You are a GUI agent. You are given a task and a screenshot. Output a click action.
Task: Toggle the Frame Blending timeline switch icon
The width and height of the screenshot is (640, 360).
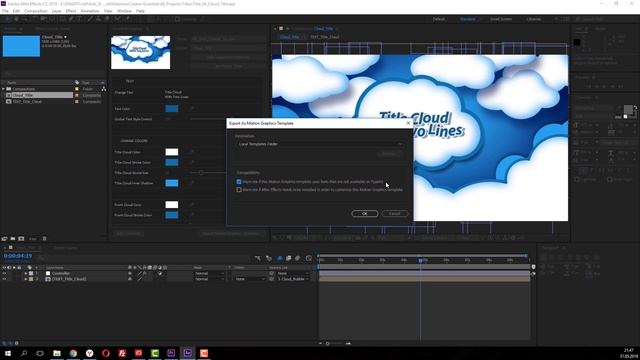click(x=289, y=258)
